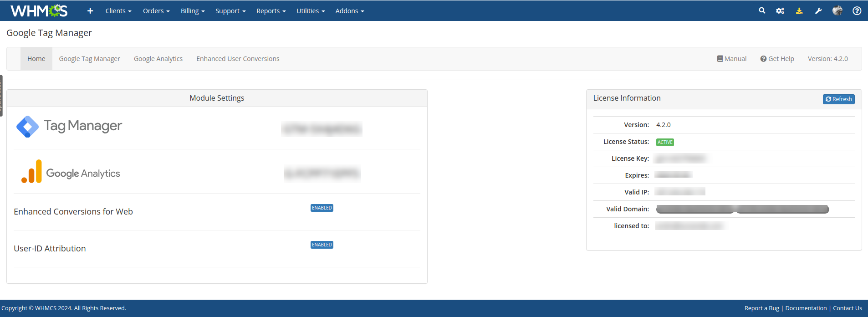Open the wrench configuration icon
Image resolution: width=868 pixels, height=317 pixels.
click(x=818, y=10)
